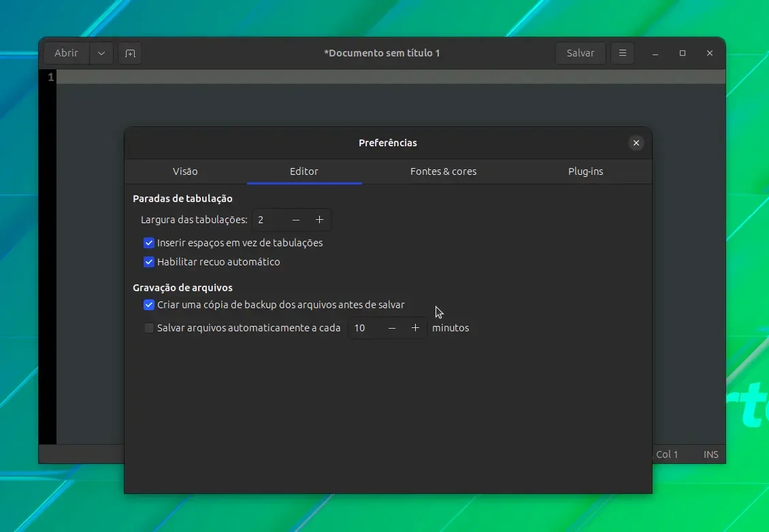Click the minutos label

451,328
